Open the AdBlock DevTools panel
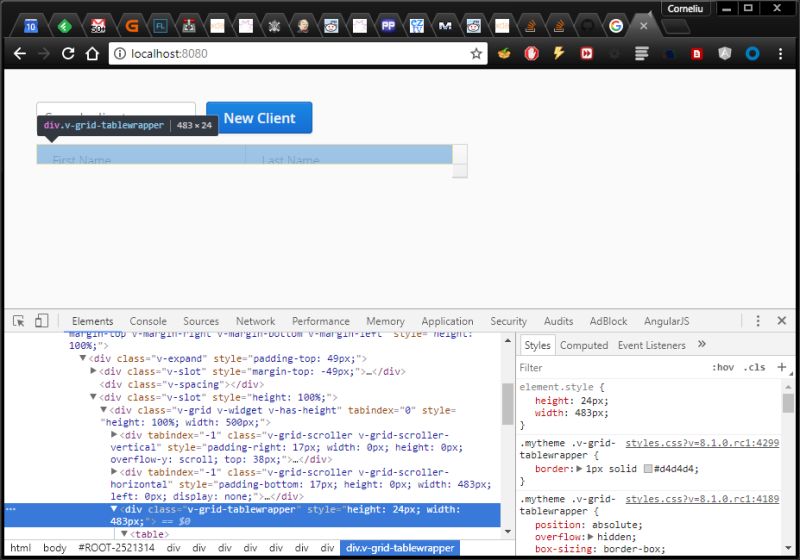This screenshot has width=800, height=560. (608, 321)
